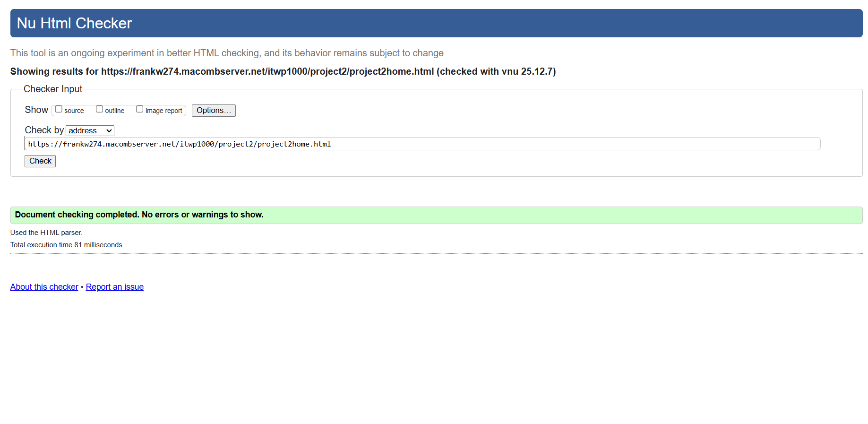The image size is (868, 424).
Task: Expand the Check by address dropdown
Action: (90, 131)
